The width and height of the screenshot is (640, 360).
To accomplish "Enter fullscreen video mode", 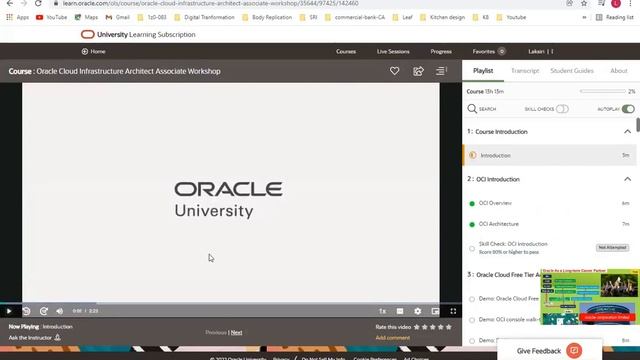I will click(x=453, y=311).
